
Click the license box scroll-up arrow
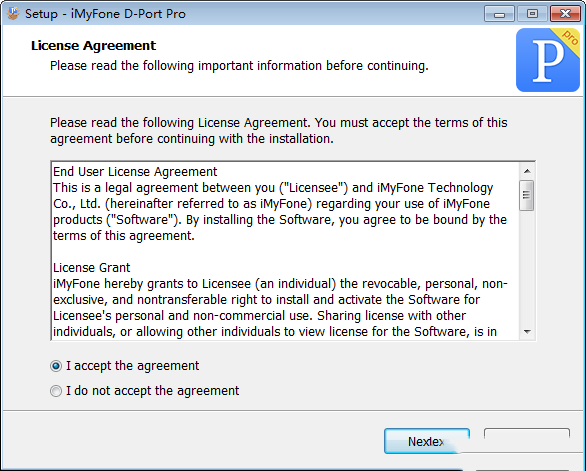pyautogui.click(x=527, y=171)
